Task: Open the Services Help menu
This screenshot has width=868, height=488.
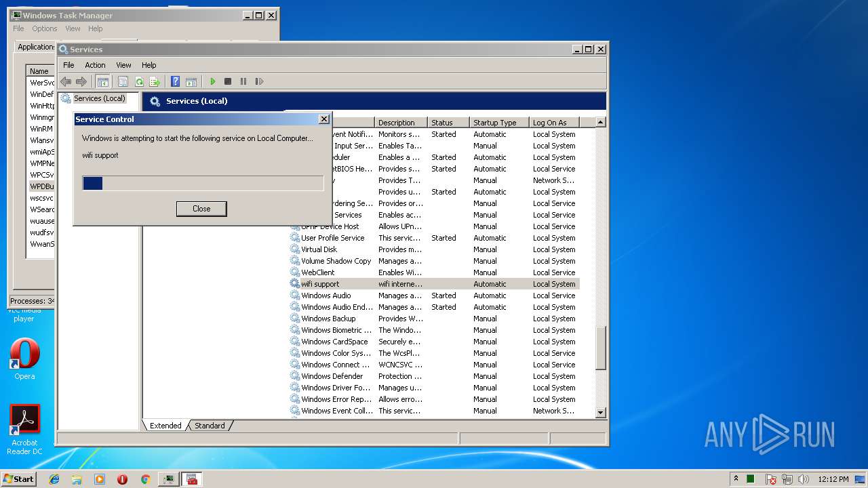Action: (149, 65)
